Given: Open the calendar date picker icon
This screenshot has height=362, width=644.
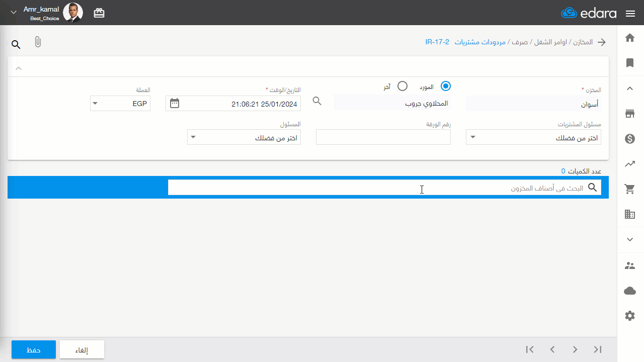Looking at the screenshot, I should tap(175, 104).
